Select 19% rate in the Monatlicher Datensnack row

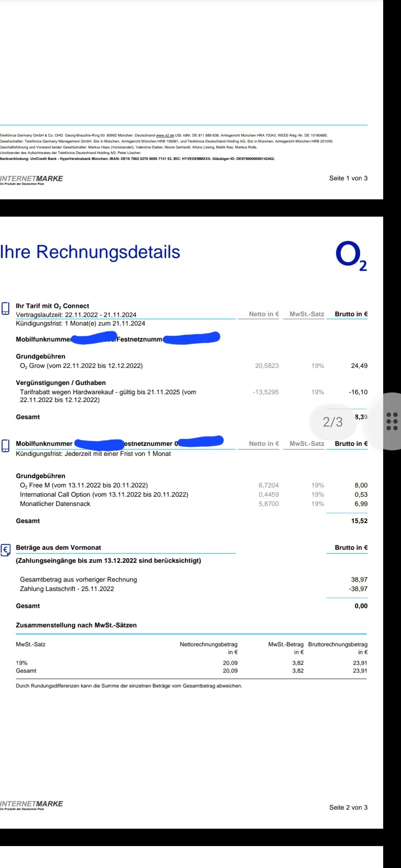tap(317, 504)
